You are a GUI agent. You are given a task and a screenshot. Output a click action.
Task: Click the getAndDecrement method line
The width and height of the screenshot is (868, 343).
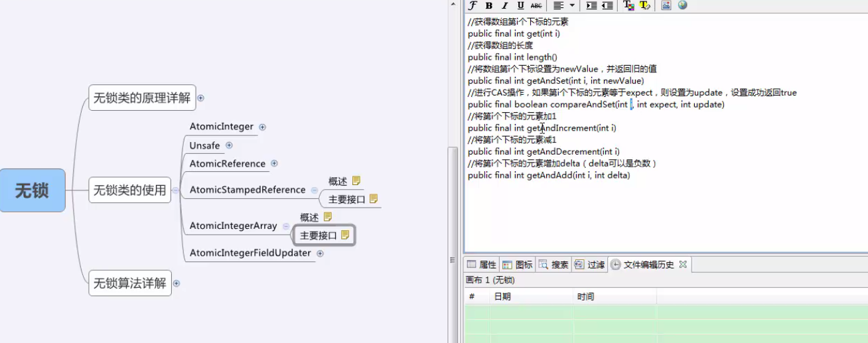click(543, 152)
